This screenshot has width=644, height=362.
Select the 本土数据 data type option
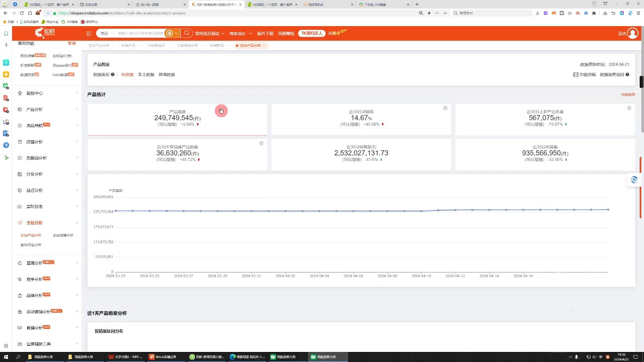(x=145, y=74)
